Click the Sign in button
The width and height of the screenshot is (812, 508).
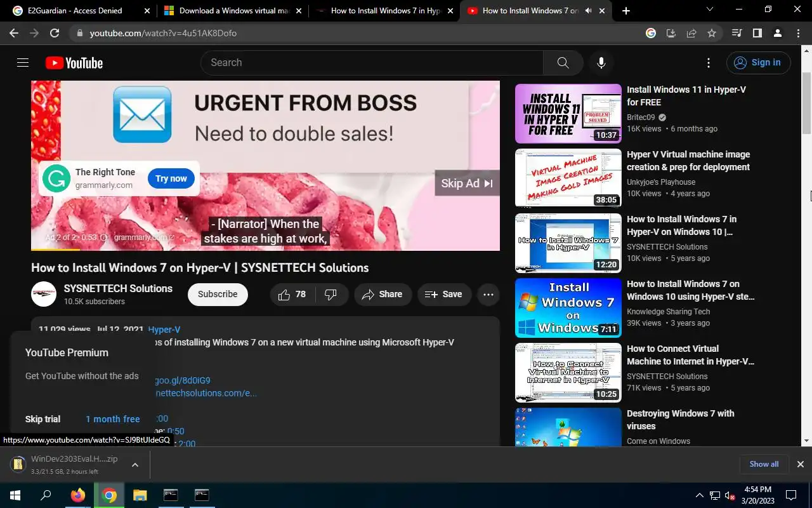point(759,62)
